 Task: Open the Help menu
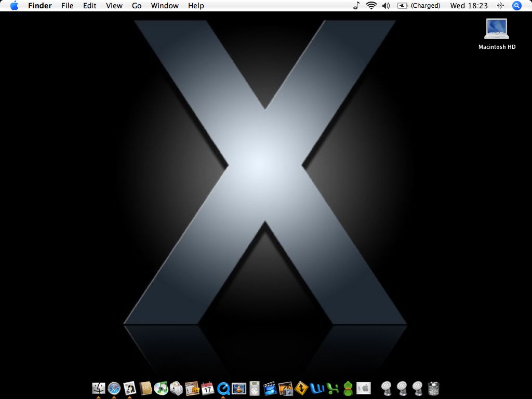click(x=196, y=6)
